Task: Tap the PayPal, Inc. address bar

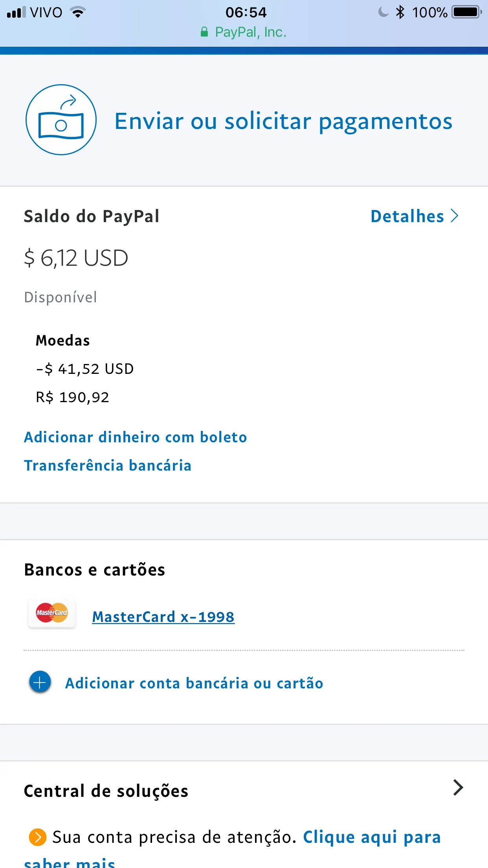Action: click(250, 32)
